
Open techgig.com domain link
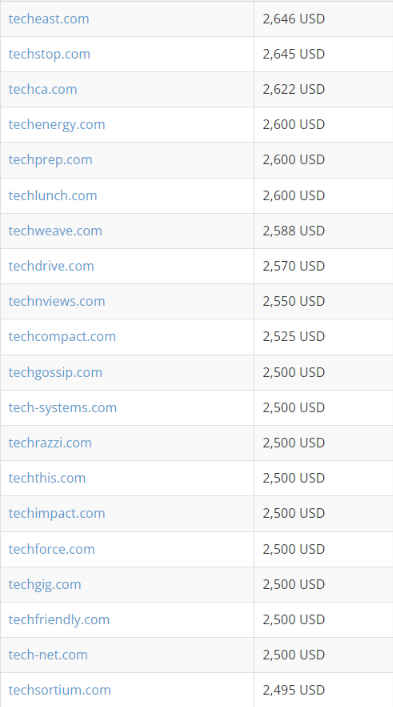tap(45, 584)
